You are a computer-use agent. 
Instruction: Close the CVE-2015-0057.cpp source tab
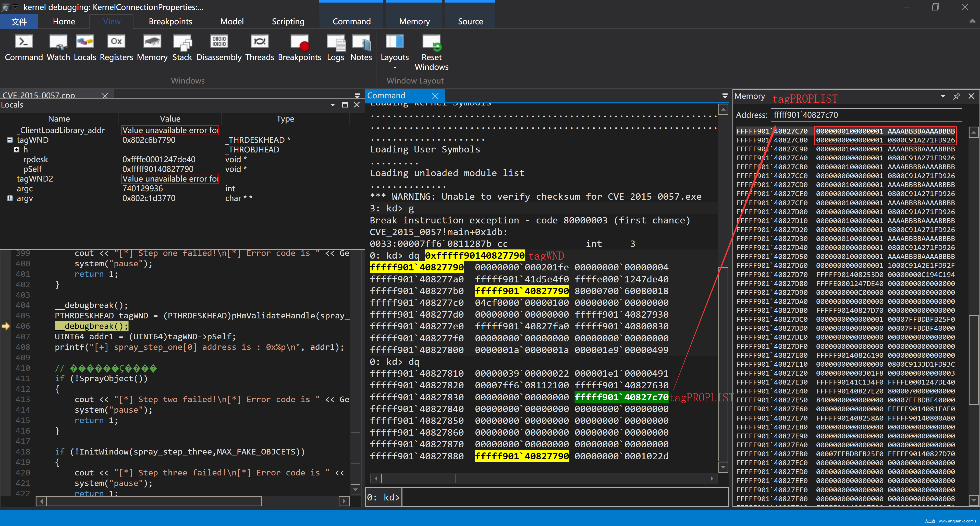point(105,95)
